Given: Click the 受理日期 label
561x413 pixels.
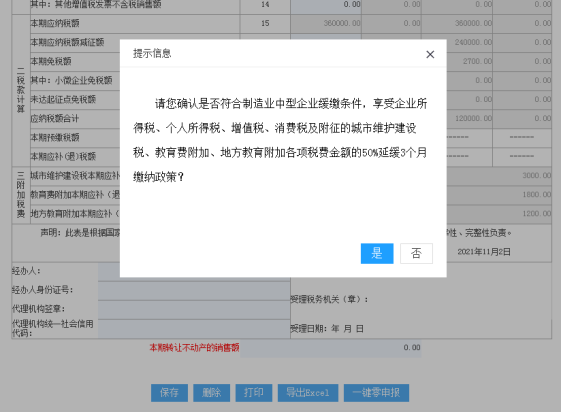Looking at the screenshot, I should tap(327, 329).
